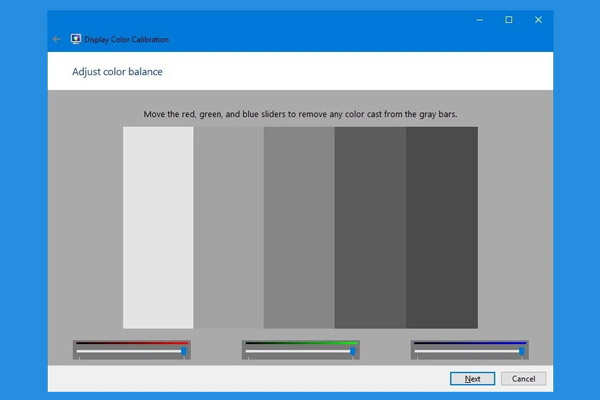Viewport: 600px width, 400px height.
Task: Click the darkest gray sample bar
Action: click(442, 228)
